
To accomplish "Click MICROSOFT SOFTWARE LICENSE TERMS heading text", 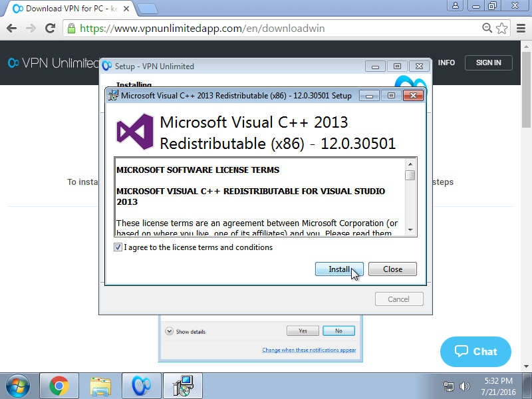I will pyautogui.click(x=198, y=170).
